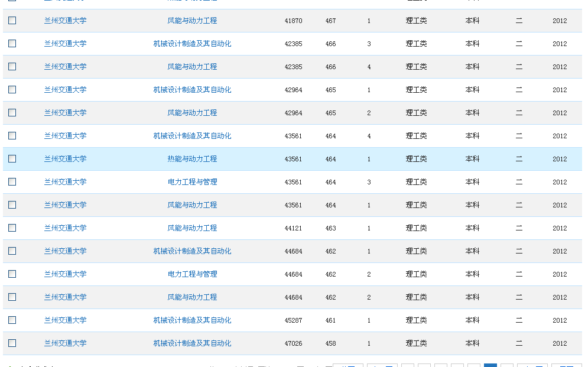Open the 热能与动力工程 major link
This screenshot has height=367, width=588.
point(192,159)
